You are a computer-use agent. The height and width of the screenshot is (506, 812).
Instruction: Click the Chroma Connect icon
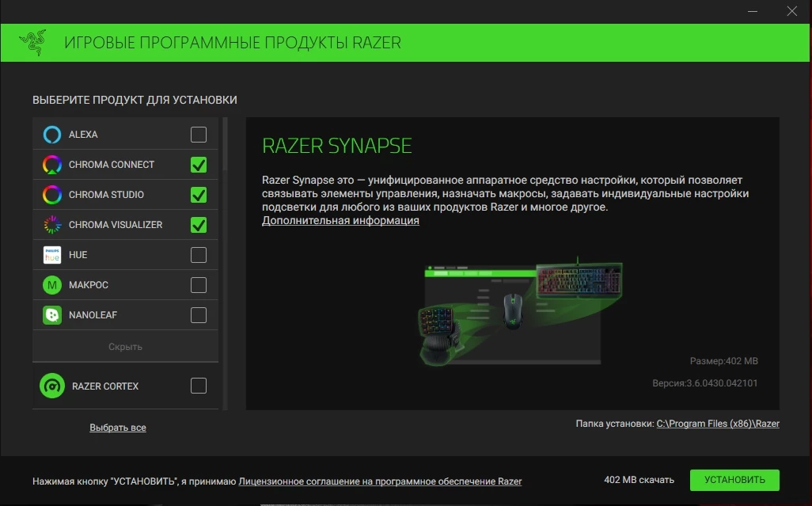coord(51,165)
